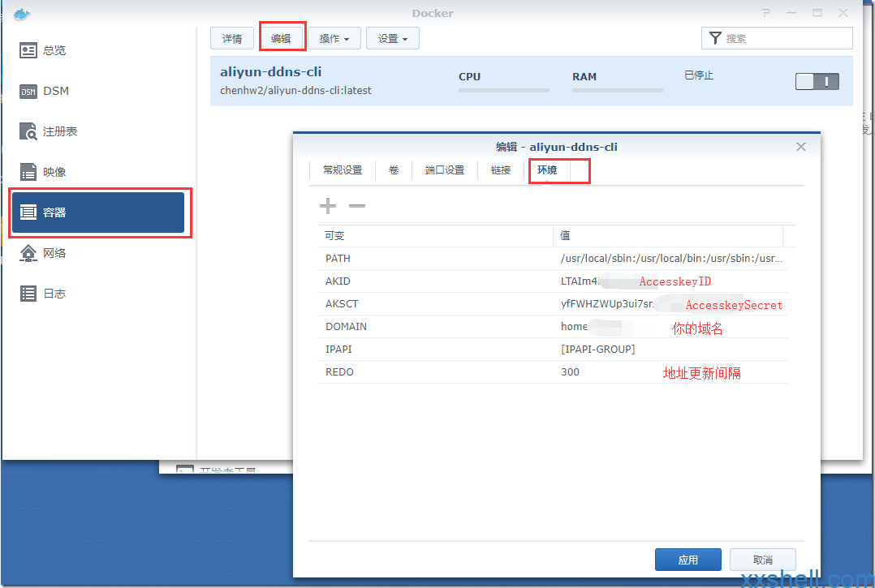The width and height of the screenshot is (875, 588).
Task: Click the AKSCT value starting with yfFWHZWUp3ui7sr
Action: click(x=670, y=304)
